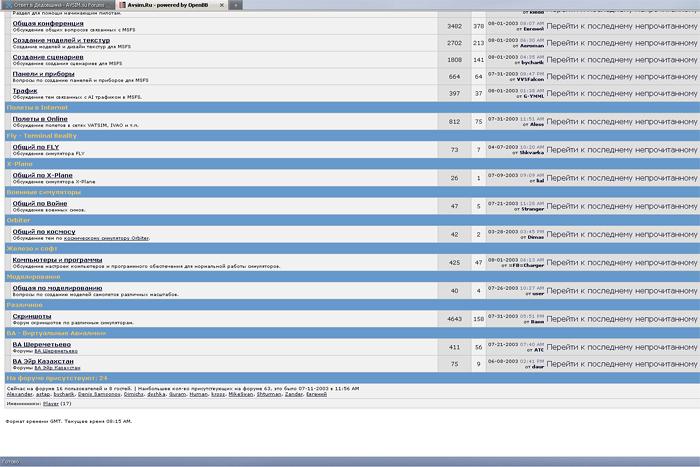Viewport: 700px width, 467px height.
Task: Click the На форуме присутствуют: 24 header
Action: click(57, 378)
